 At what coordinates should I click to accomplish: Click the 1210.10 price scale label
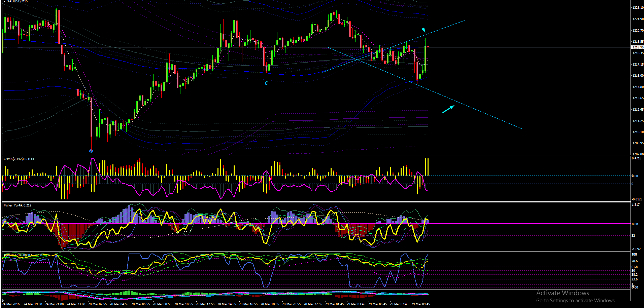coord(638,132)
